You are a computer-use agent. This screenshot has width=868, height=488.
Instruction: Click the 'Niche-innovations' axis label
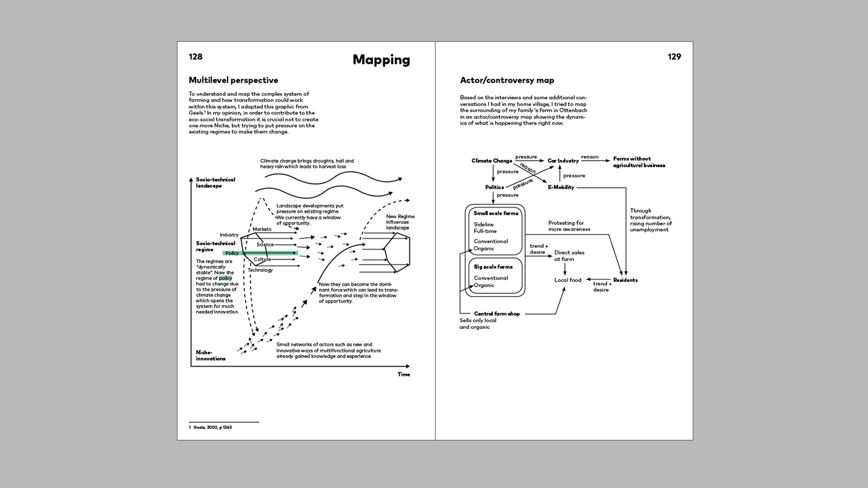(x=210, y=356)
